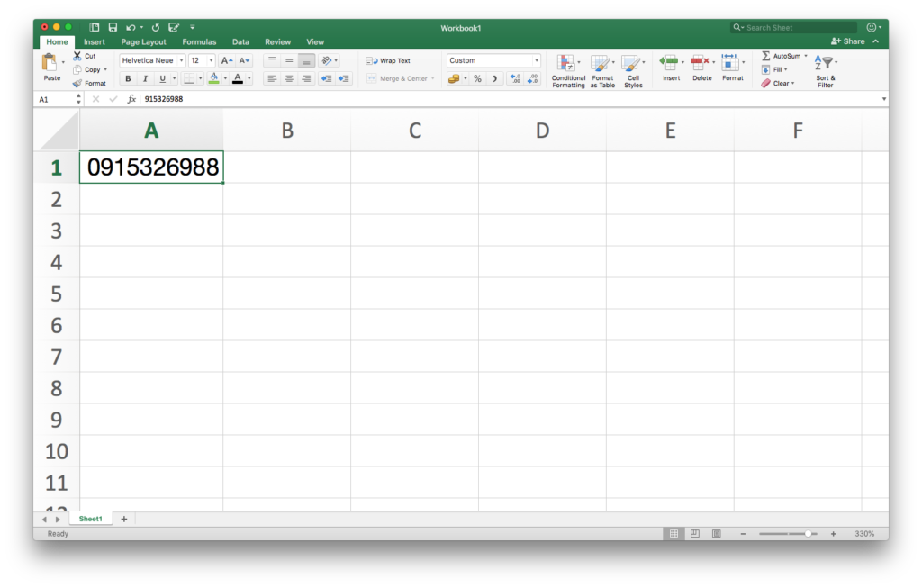
Task: Click the Share button
Action: click(x=848, y=41)
